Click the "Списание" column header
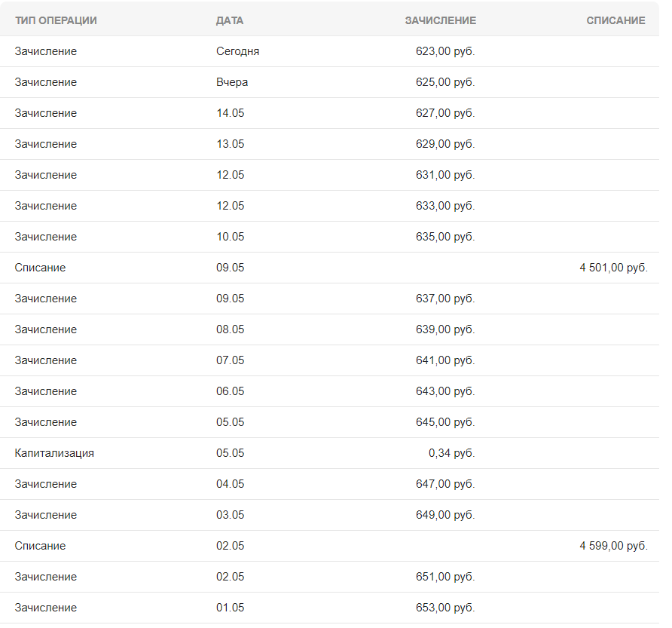 click(615, 20)
